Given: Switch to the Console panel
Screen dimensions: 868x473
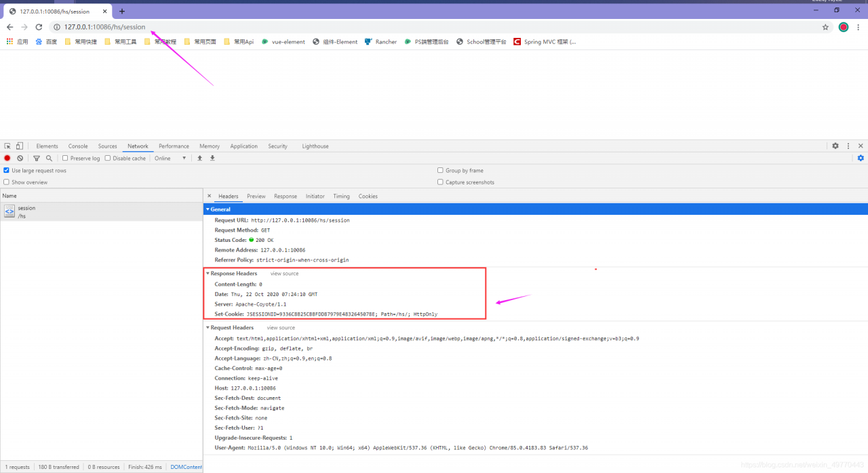Looking at the screenshot, I should 78,146.
